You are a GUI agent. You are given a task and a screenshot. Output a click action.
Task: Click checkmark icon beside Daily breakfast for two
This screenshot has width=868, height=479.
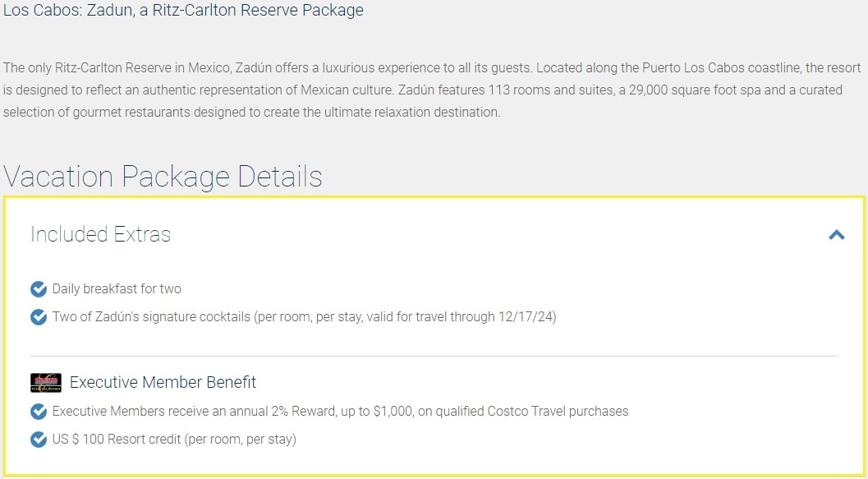coord(39,289)
